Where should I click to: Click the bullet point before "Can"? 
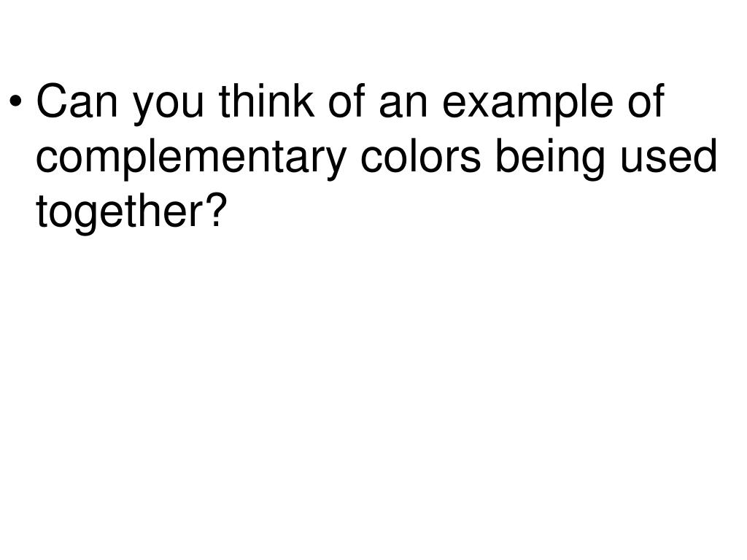(16, 101)
